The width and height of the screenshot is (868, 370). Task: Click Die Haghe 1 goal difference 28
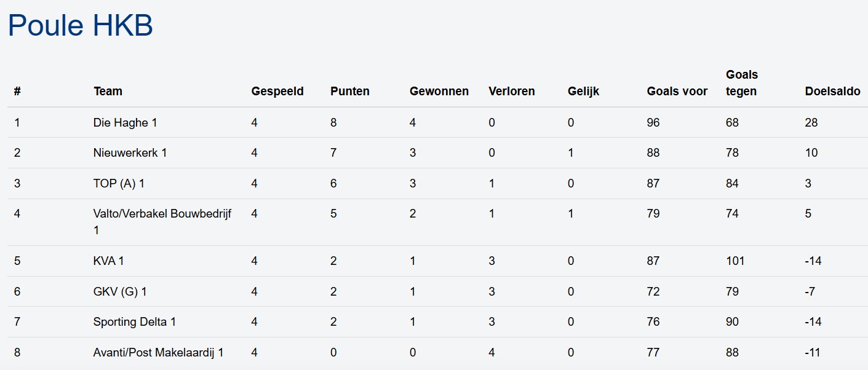[811, 123]
